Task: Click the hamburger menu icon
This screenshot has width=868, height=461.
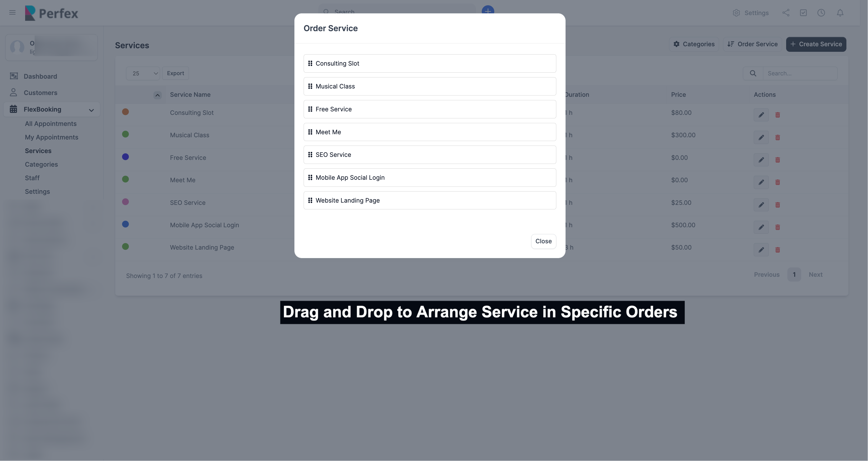Action: point(13,13)
